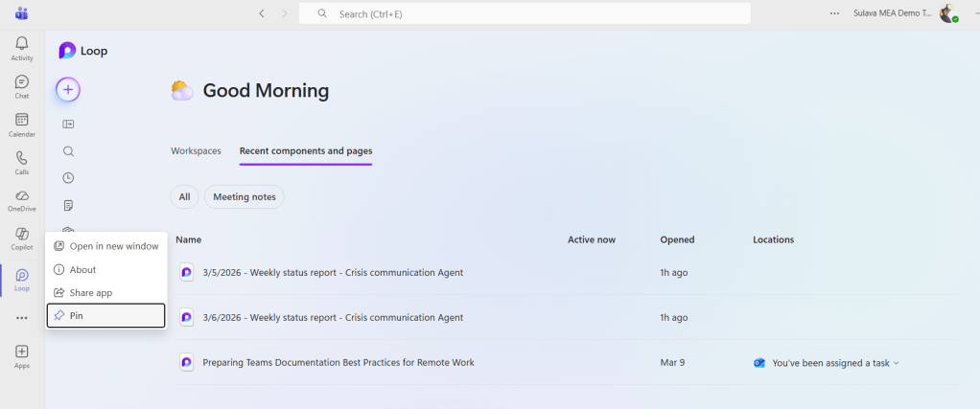Click the purple plus create button in Loop

click(68, 90)
